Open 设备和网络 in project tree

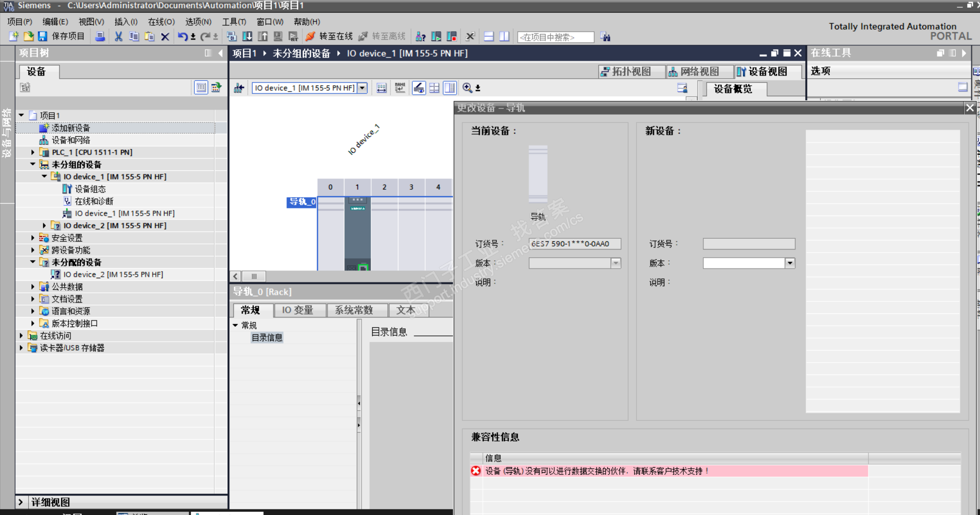click(70, 140)
